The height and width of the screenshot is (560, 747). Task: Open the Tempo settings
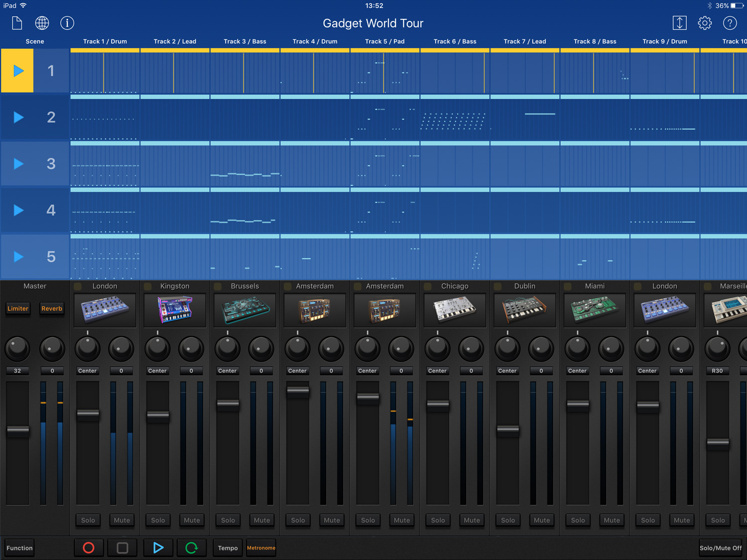(x=227, y=548)
